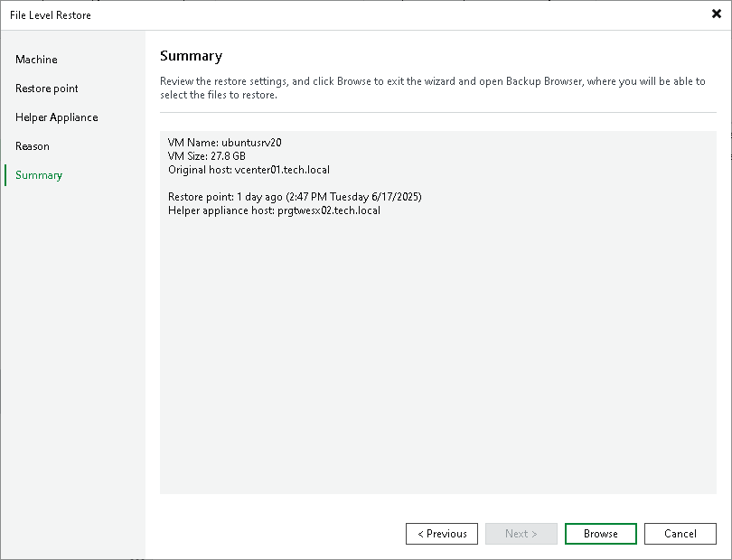Click the Helper appliance host prgtwesx02.tech.local line

click(x=274, y=210)
